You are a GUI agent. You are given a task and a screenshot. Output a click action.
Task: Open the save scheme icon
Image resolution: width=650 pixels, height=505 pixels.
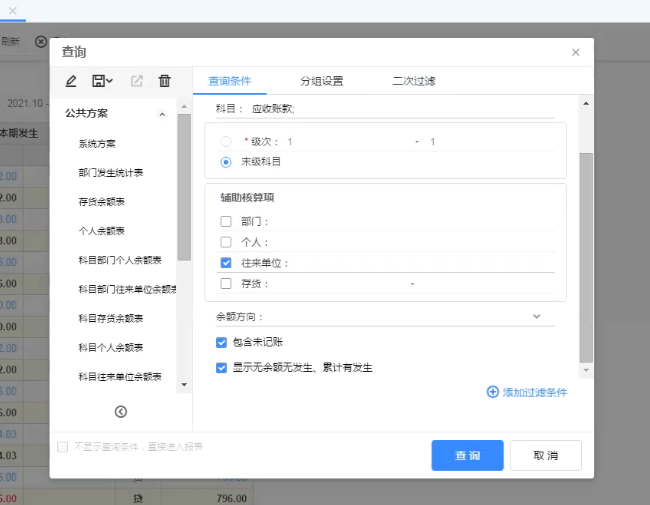[x=99, y=81]
